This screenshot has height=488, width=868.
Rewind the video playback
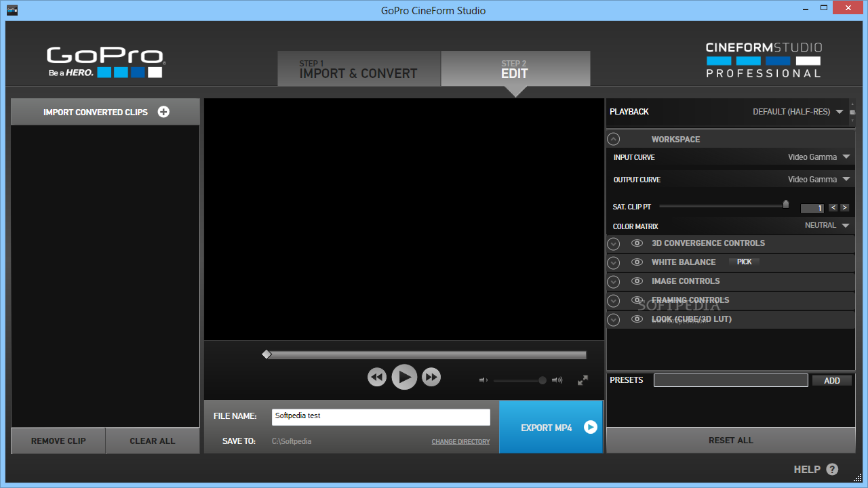point(377,377)
